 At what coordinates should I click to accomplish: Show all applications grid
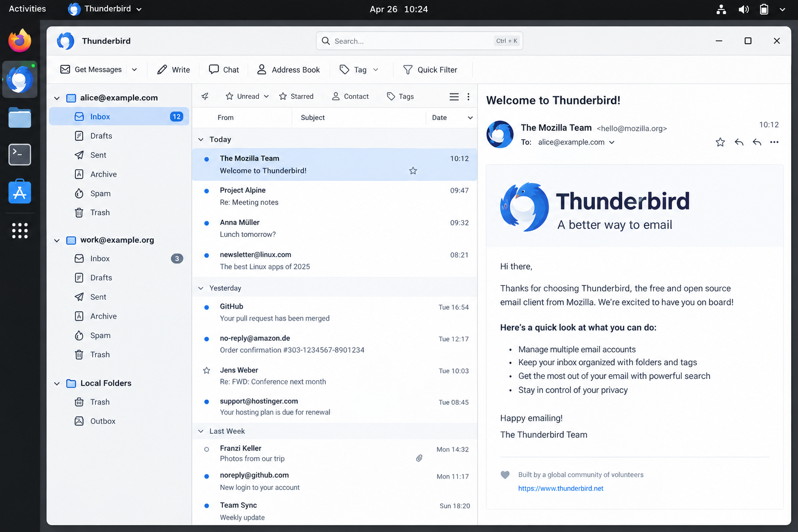[20, 230]
